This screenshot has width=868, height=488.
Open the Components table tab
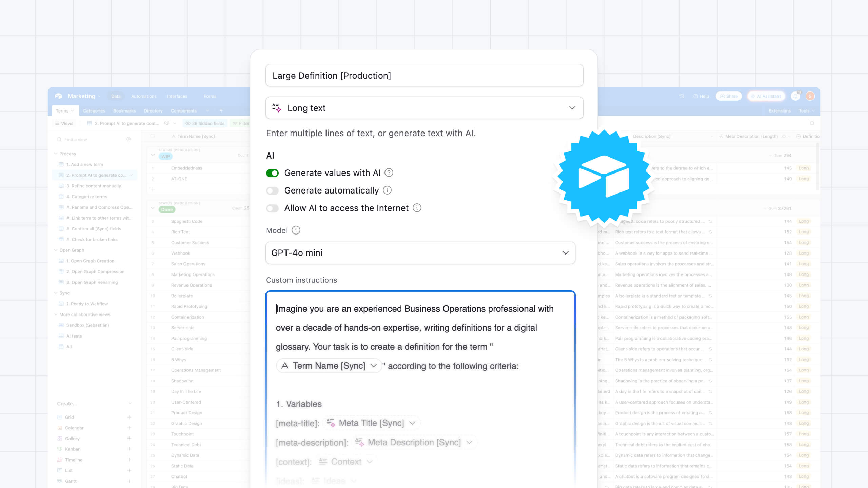point(183,111)
